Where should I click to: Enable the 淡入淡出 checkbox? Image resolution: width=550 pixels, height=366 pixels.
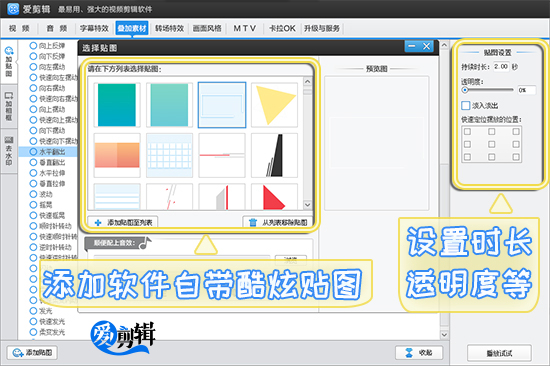(466, 105)
